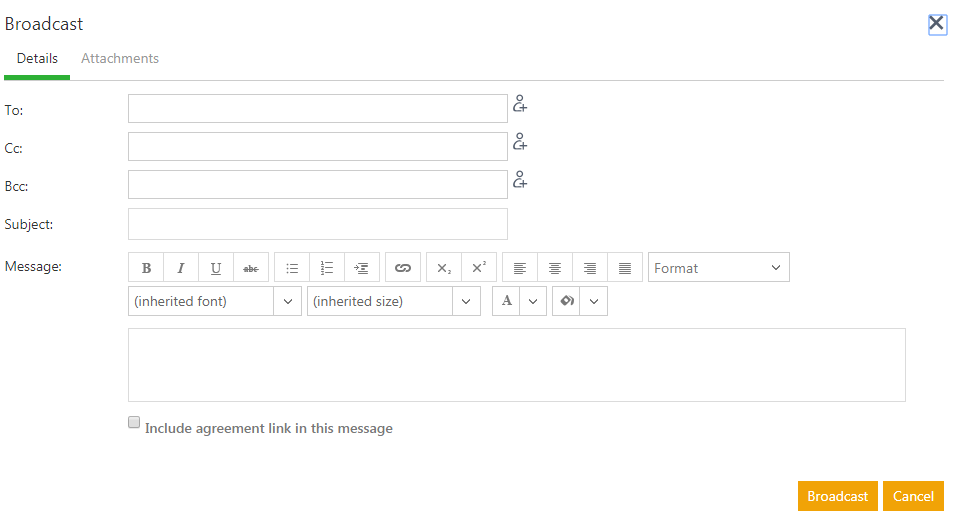Click the underline formatting icon

216,268
